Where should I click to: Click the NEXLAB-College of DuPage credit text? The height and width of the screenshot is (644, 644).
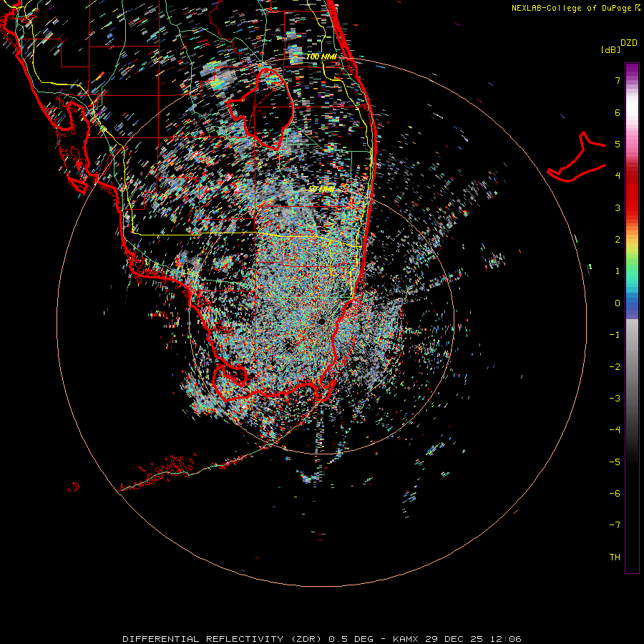tap(575, 8)
